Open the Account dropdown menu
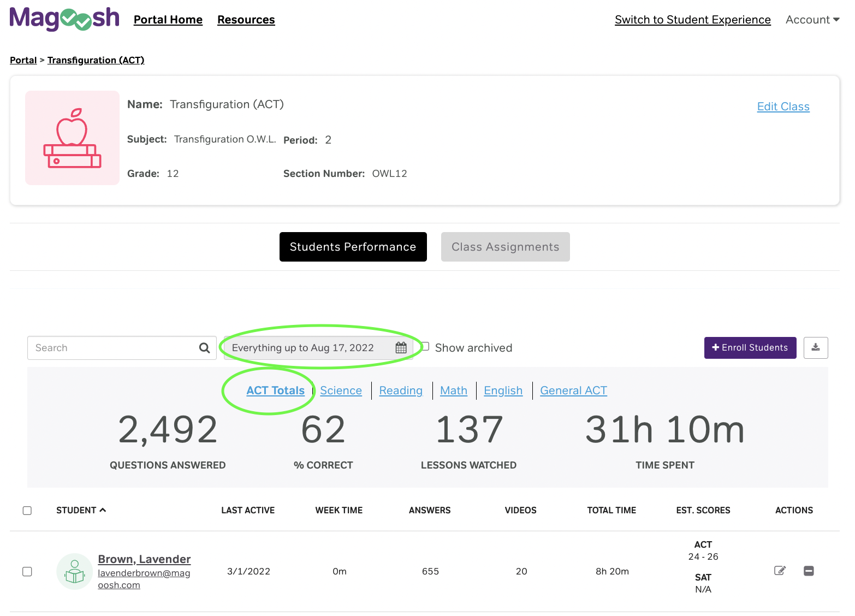The width and height of the screenshot is (855, 616). [x=812, y=20]
